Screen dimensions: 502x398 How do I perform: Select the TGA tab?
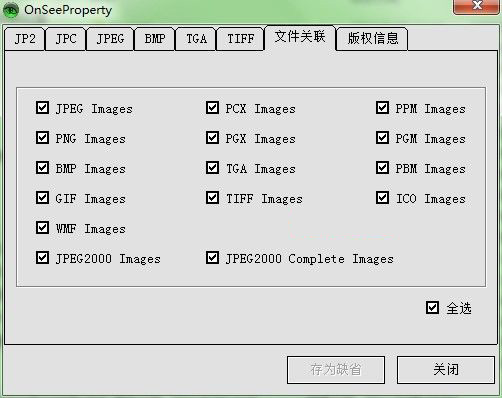point(196,39)
